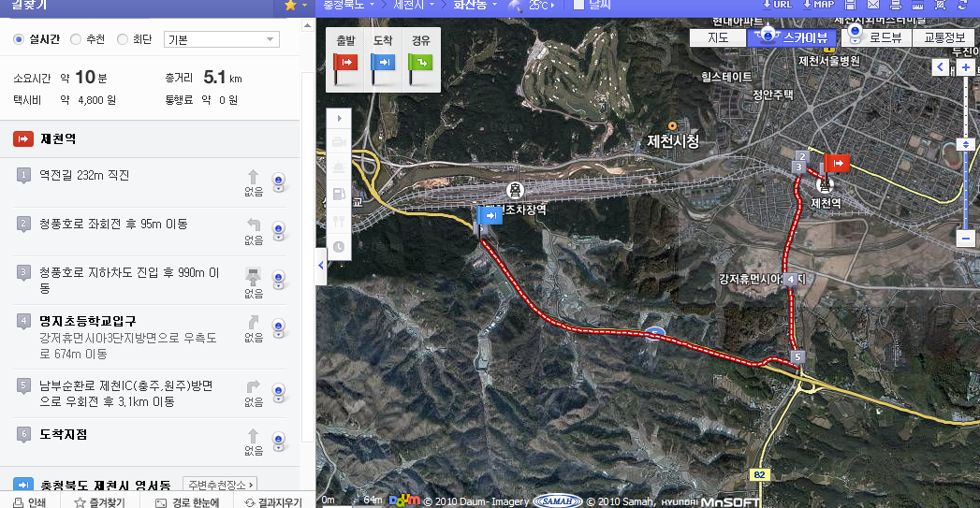Click the 인쇄 print button
980x508 pixels.
30,501
